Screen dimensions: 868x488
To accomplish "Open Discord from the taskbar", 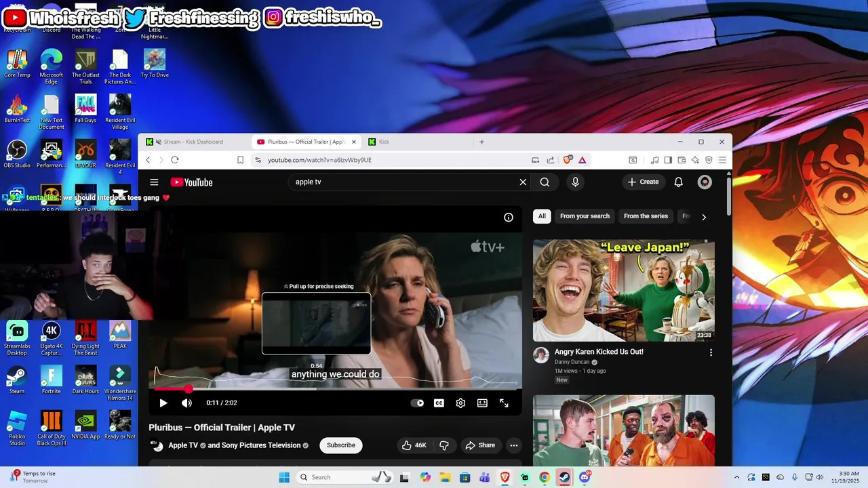I will point(585,477).
